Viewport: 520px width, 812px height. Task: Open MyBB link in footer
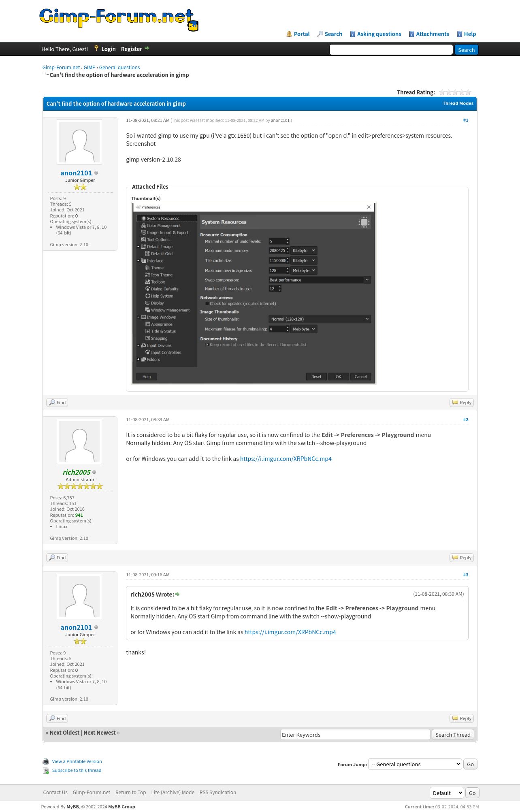pyautogui.click(x=72, y=807)
